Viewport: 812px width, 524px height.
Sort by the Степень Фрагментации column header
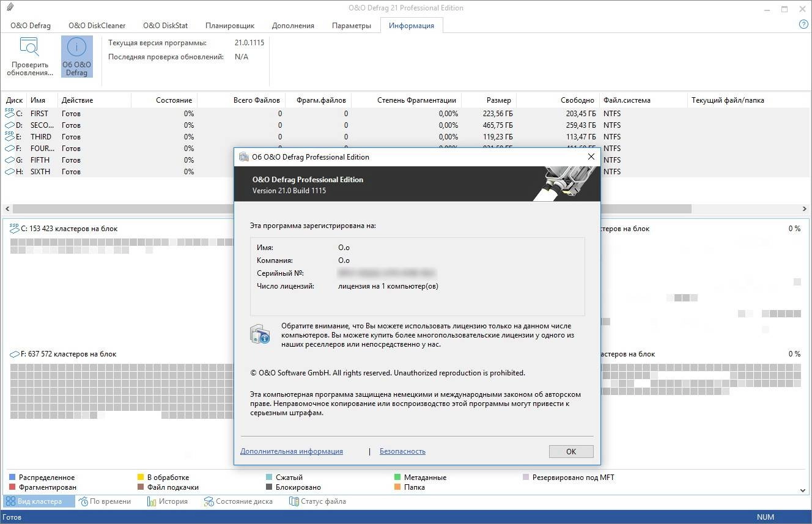[x=406, y=100]
